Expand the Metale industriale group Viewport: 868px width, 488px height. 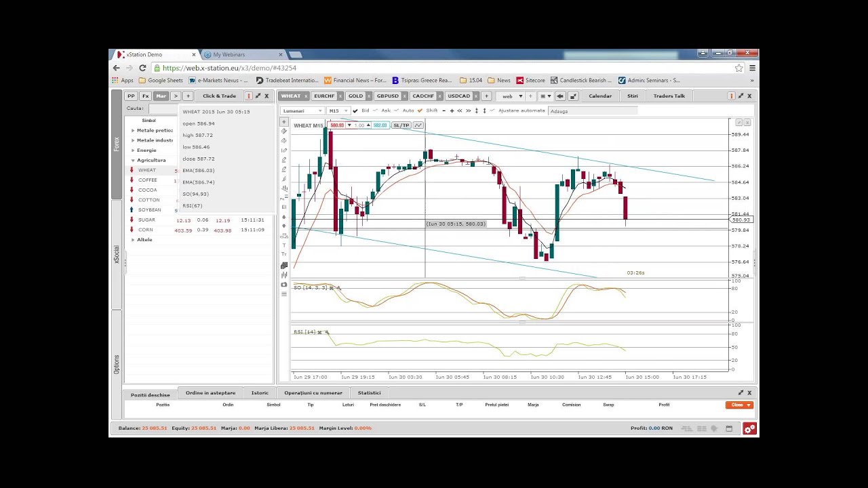(x=133, y=140)
